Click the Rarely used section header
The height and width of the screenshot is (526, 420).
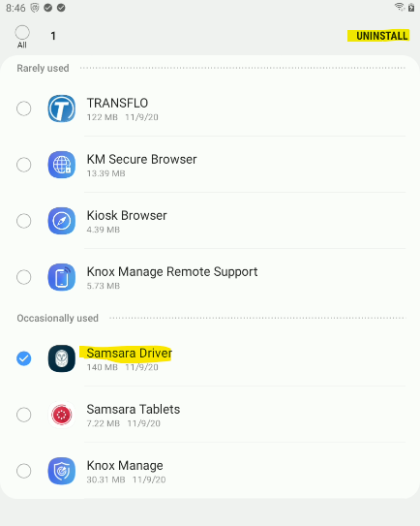pos(43,68)
